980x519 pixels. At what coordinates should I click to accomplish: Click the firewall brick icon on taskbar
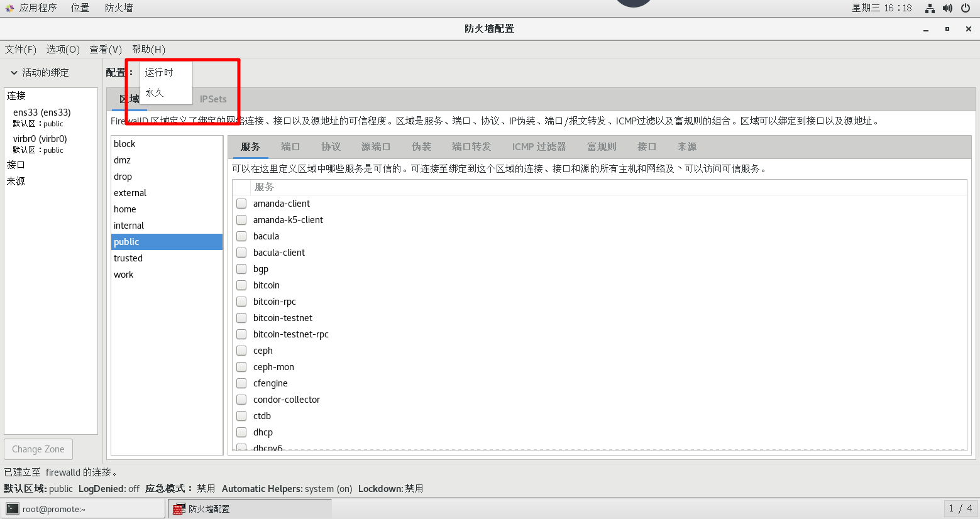pos(177,508)
